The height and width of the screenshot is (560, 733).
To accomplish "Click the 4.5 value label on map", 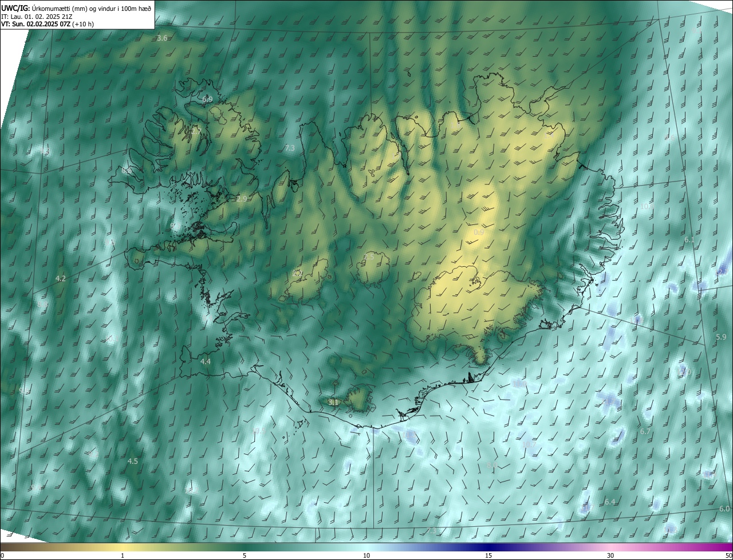I will (133, 462).
